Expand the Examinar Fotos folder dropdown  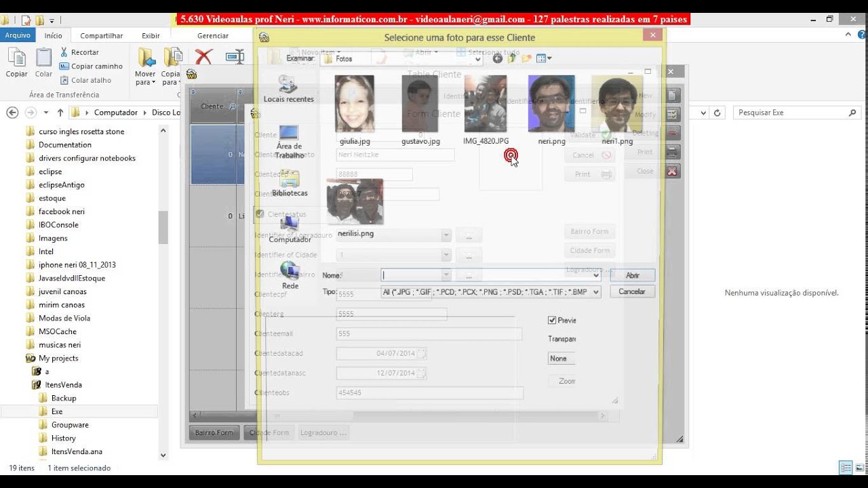(477, 59)
